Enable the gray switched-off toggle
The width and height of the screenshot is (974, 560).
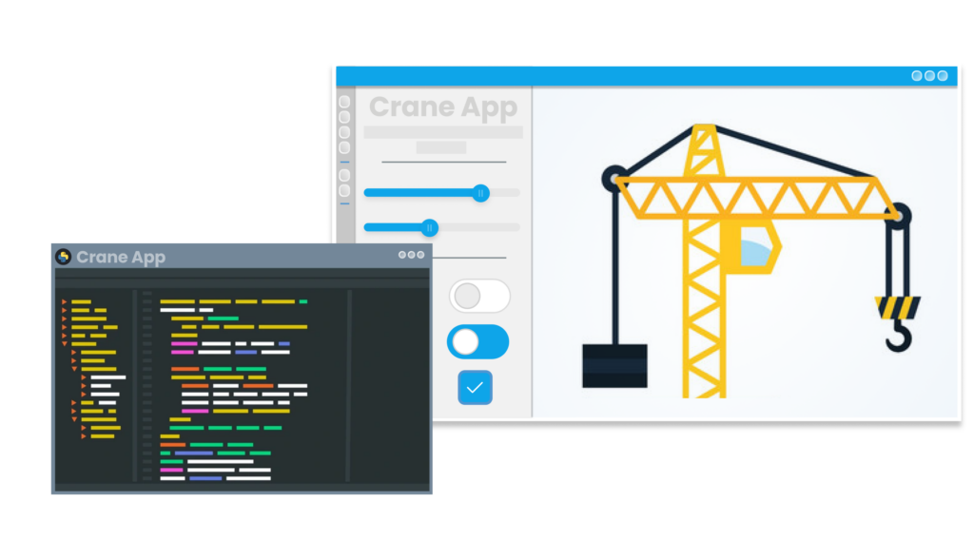pos(478,296)
